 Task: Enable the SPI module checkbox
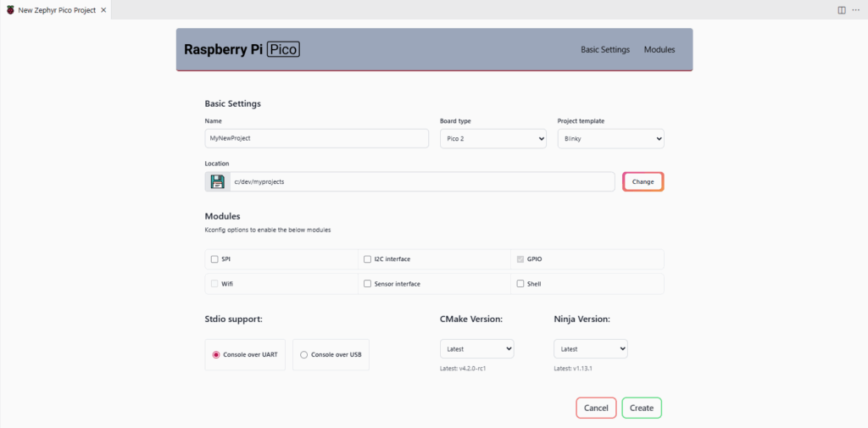pos(214,259)
